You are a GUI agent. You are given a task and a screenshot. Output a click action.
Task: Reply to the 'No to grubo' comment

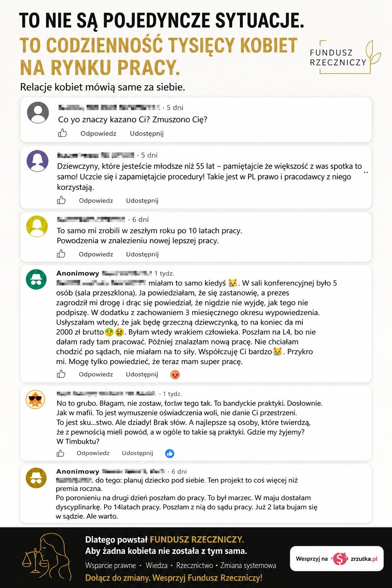tap(93, 453)
